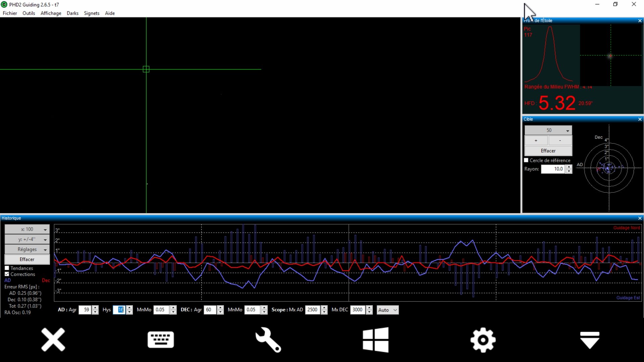This screenshot has height=362, width=644.
Task: Open the gear settings icon
Action: click(483, 340)
